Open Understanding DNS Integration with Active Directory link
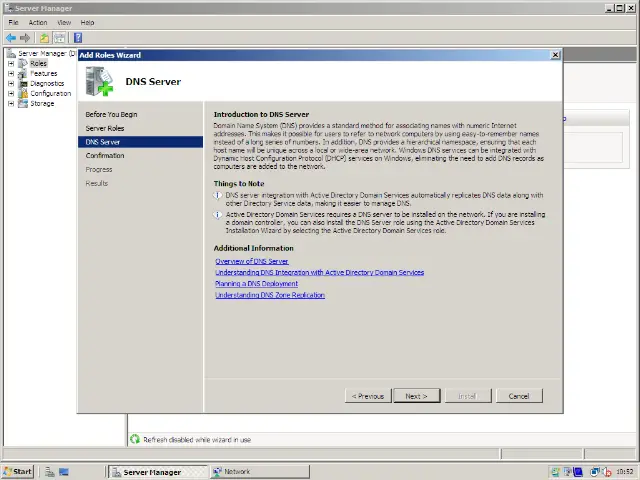This screenshot has width=640, height=480. pos(320,272)
